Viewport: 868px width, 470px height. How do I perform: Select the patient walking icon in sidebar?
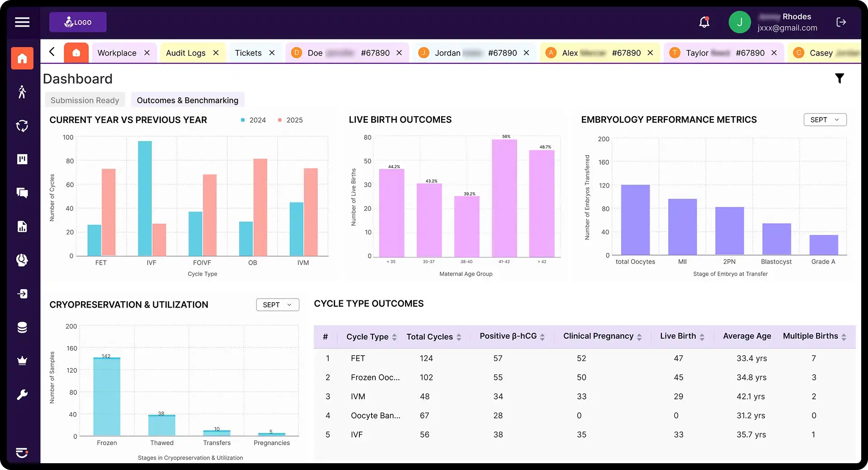22,92
